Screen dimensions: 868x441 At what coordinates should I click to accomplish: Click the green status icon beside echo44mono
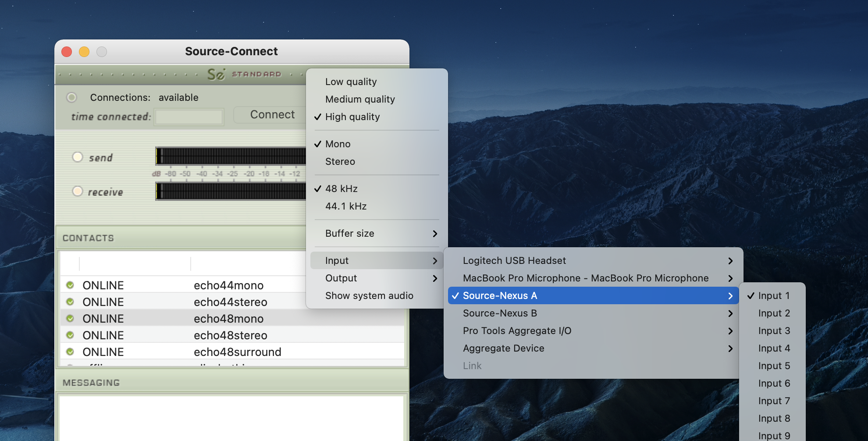[70, 285]
